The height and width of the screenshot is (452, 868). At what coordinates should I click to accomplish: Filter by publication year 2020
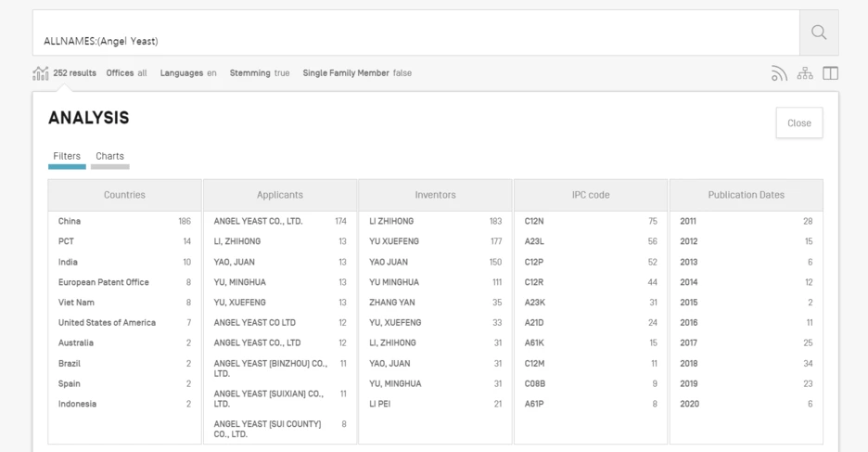[747, 404]
